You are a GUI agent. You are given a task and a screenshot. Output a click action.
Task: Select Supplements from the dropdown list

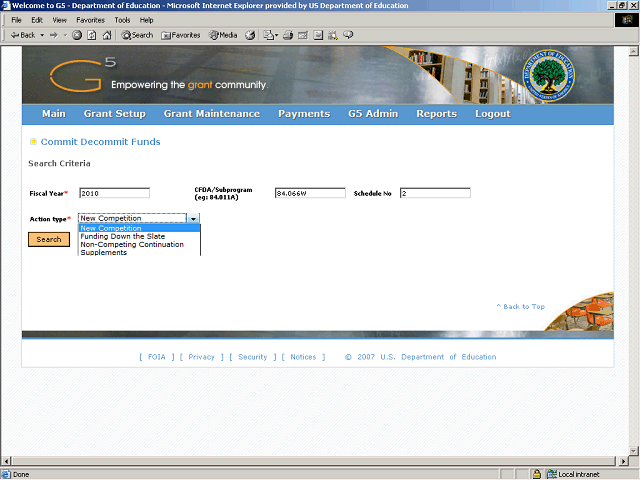click(139, 252)
